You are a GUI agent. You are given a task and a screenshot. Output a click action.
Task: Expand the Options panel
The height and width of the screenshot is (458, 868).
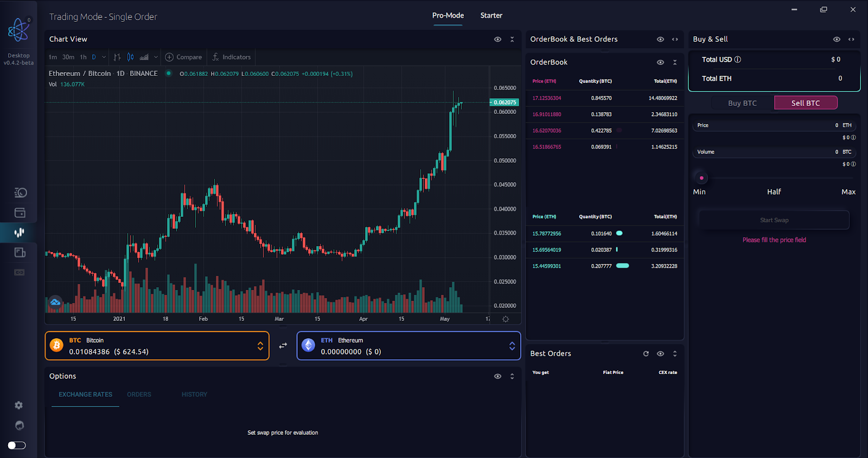tap(512, 376)
